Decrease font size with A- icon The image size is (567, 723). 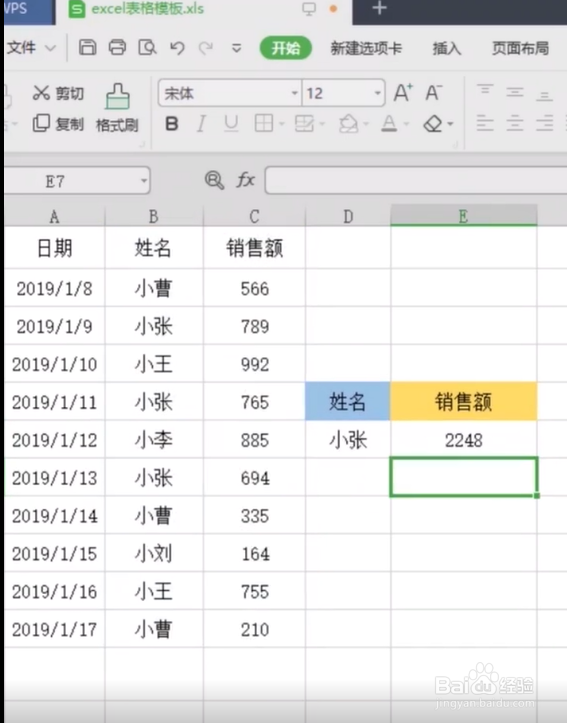(433, 93)
